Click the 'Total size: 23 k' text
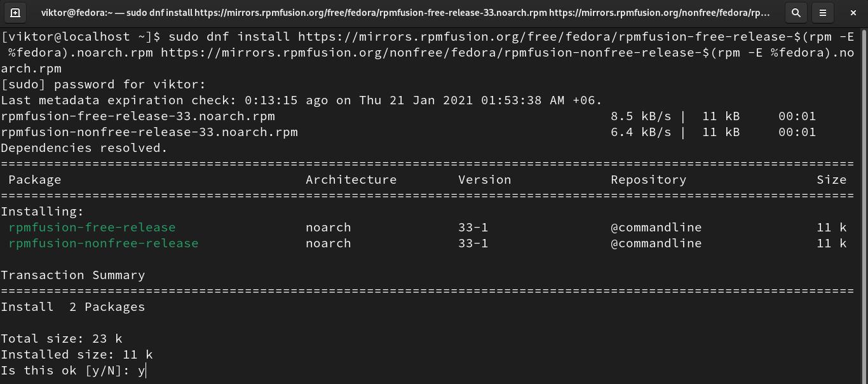 point(62,339)
